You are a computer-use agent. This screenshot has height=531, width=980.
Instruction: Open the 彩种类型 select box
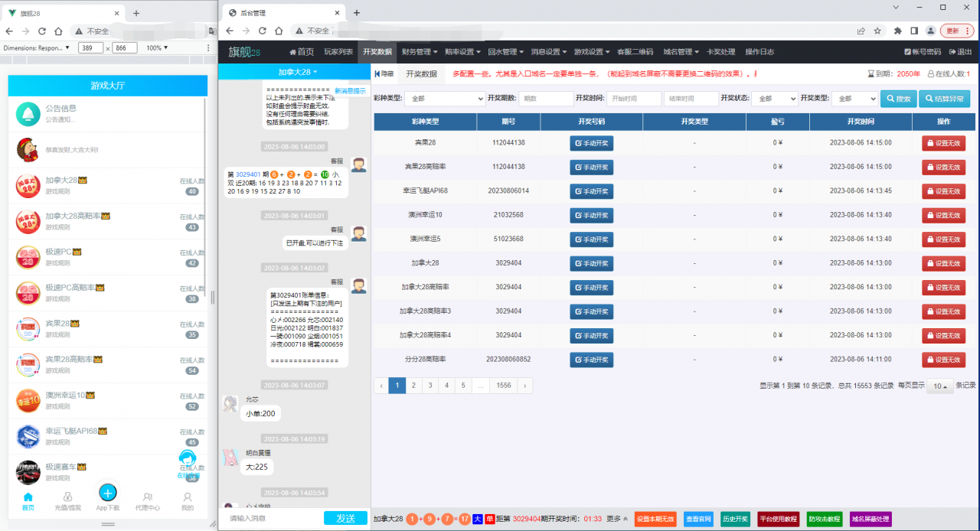[445, 99]
